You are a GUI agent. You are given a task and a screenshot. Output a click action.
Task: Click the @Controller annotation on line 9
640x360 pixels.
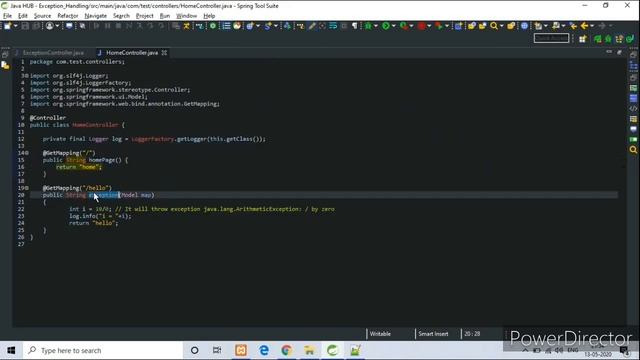48,118
